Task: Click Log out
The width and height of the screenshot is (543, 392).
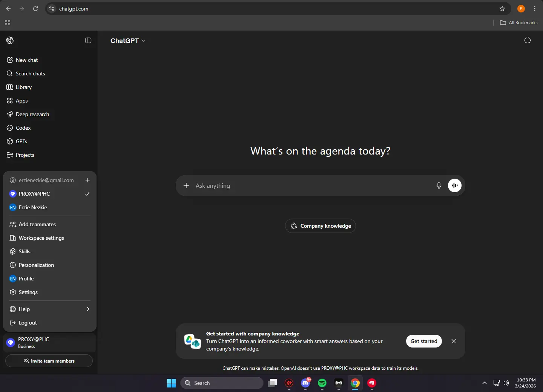Action: [50, 323]
